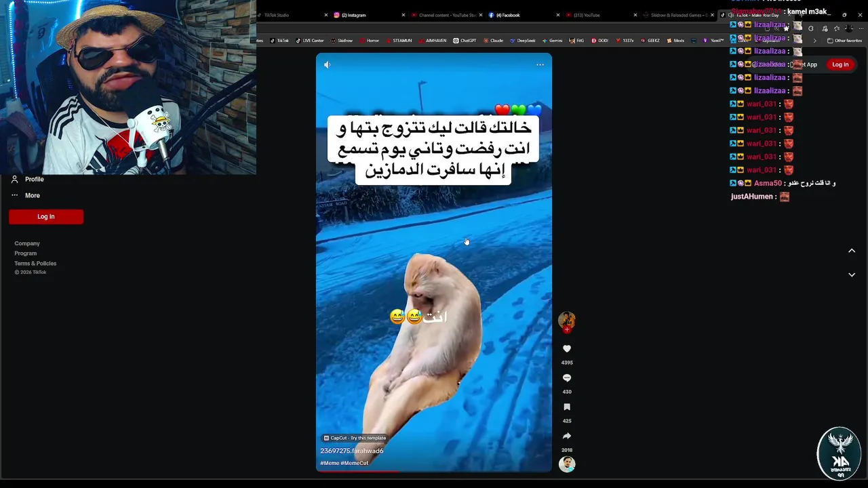Switch to Skidrow & Reloaded Games tab
Screen dimensions: 868x488
pyautogui.click(x=678, y=15)
